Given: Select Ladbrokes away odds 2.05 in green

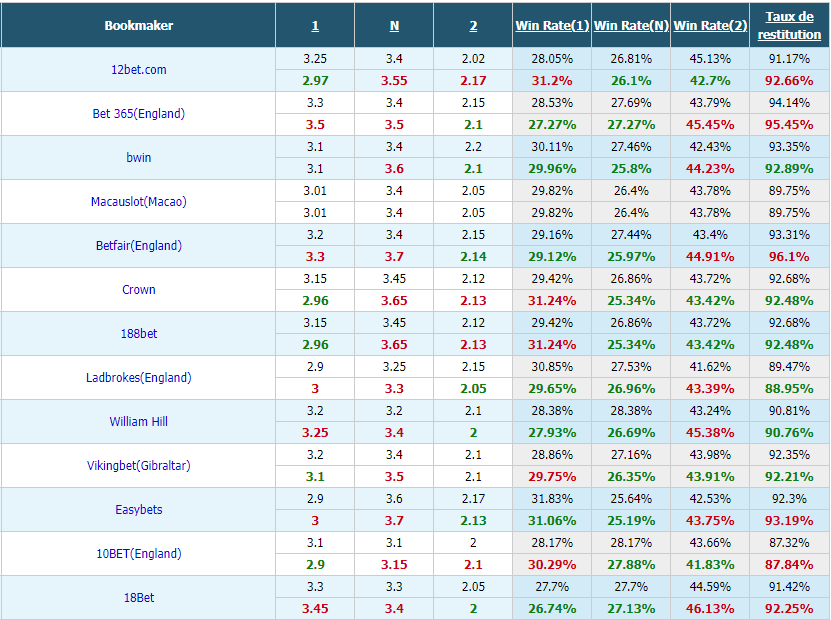Looking at the screenshot, I should [x=473, y=388].
